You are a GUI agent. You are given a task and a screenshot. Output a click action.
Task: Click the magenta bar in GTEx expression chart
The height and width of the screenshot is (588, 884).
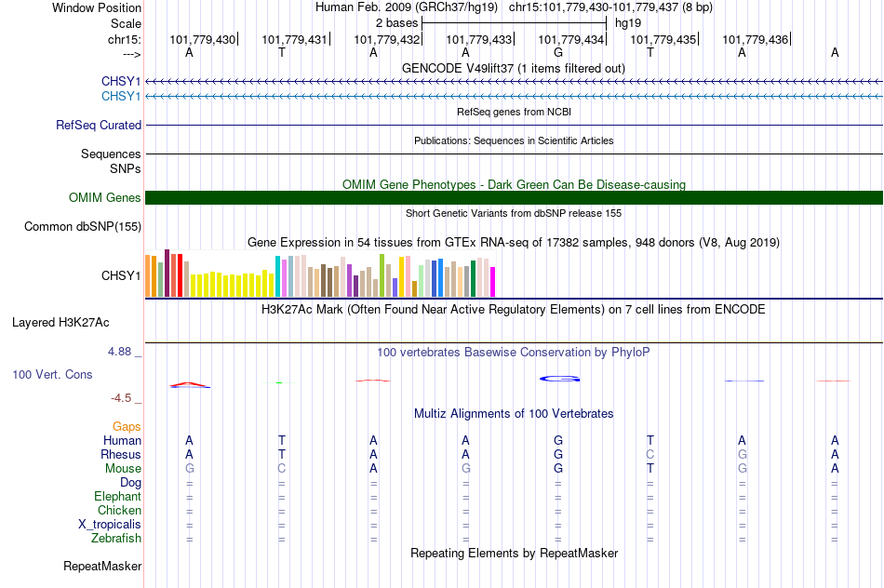click(493, 282)
